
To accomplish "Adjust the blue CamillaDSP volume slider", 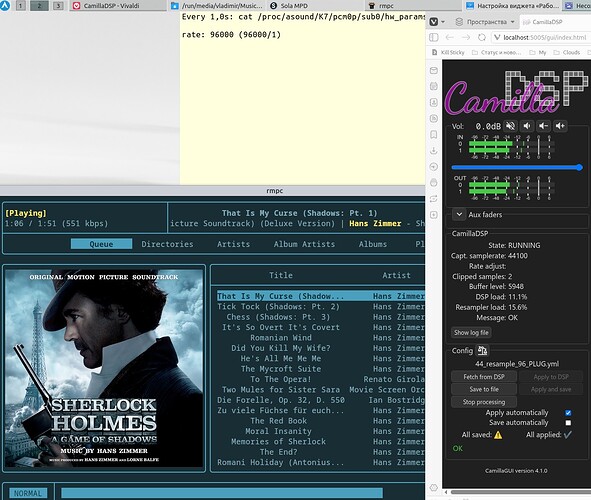I will coord(517,167).
